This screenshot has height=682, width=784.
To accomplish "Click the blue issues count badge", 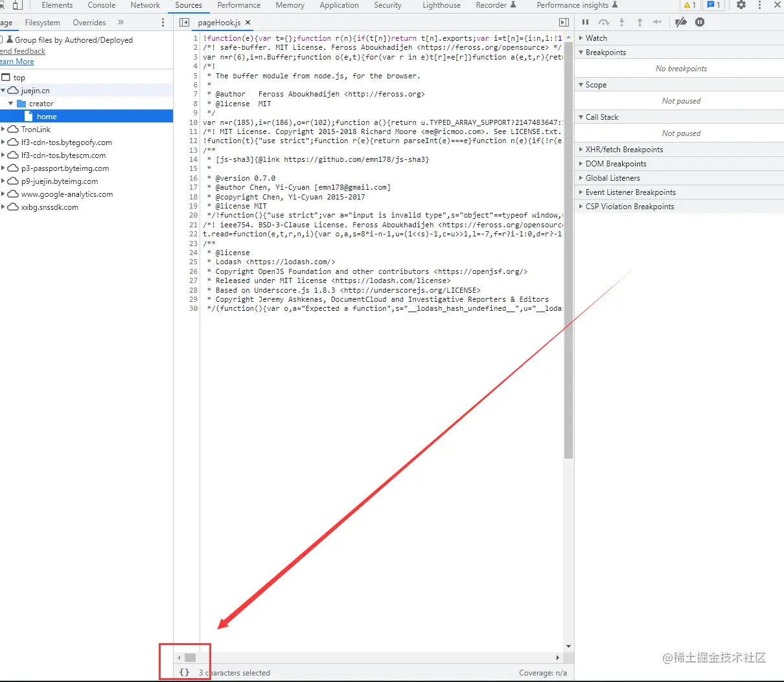I will 714,5.
